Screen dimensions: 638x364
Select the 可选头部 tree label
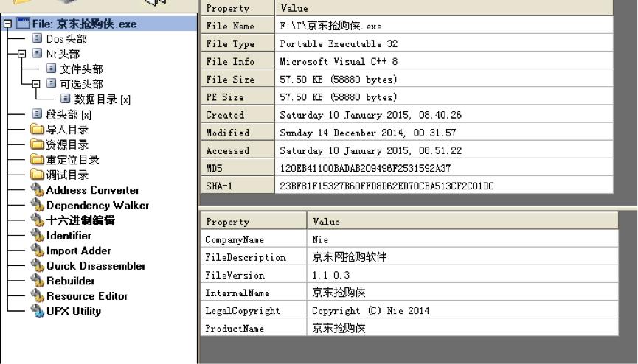coord(81,84)
